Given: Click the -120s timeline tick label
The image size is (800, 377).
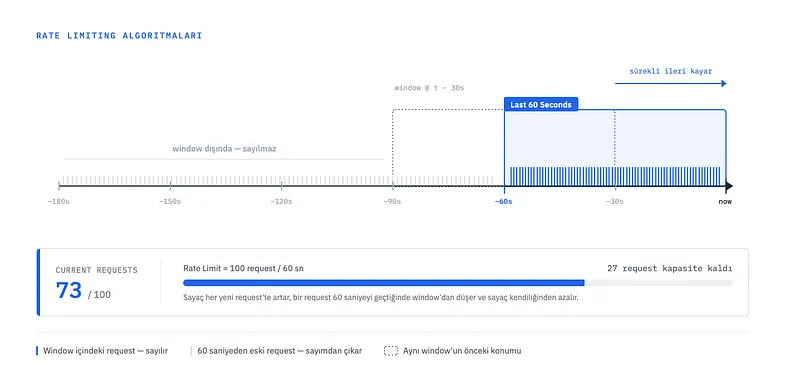Looking at the screenshot, I should point(281,202).
